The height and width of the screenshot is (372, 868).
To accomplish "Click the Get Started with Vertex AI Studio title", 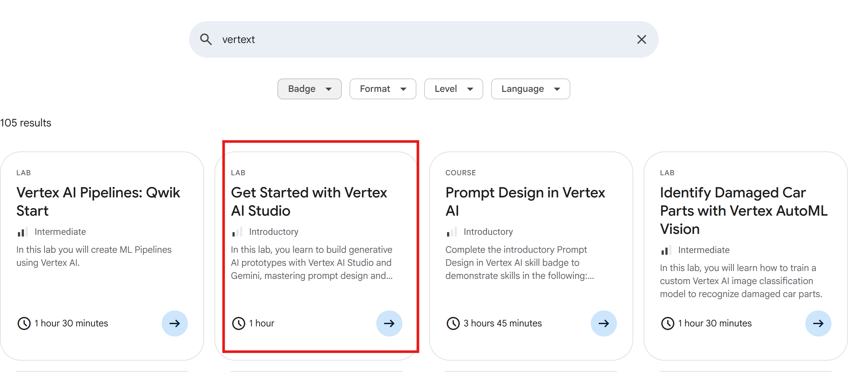I will (x=309, y=201).
